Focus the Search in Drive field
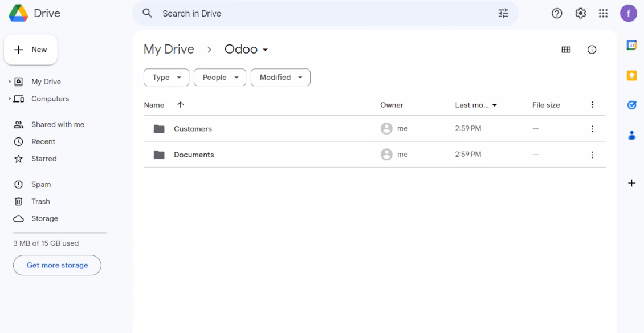644x333 pixels. 325,13
